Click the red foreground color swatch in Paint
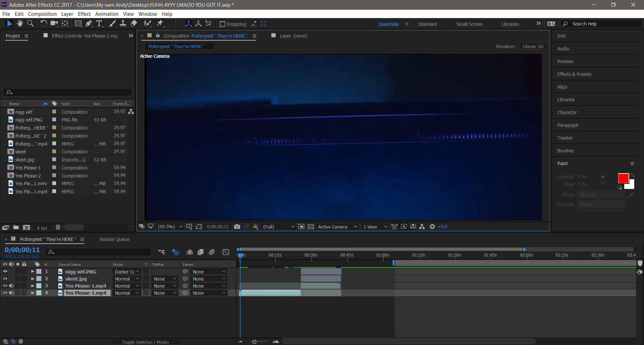Screen dimensions: 644x345 click(623, 178)
